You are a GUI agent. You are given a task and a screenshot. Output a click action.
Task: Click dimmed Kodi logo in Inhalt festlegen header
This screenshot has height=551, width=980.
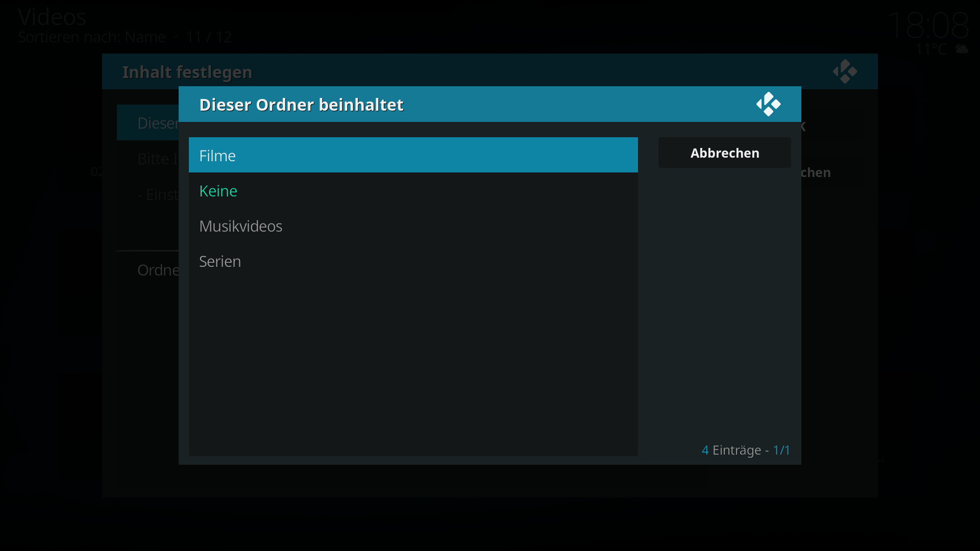coord(845,71)
